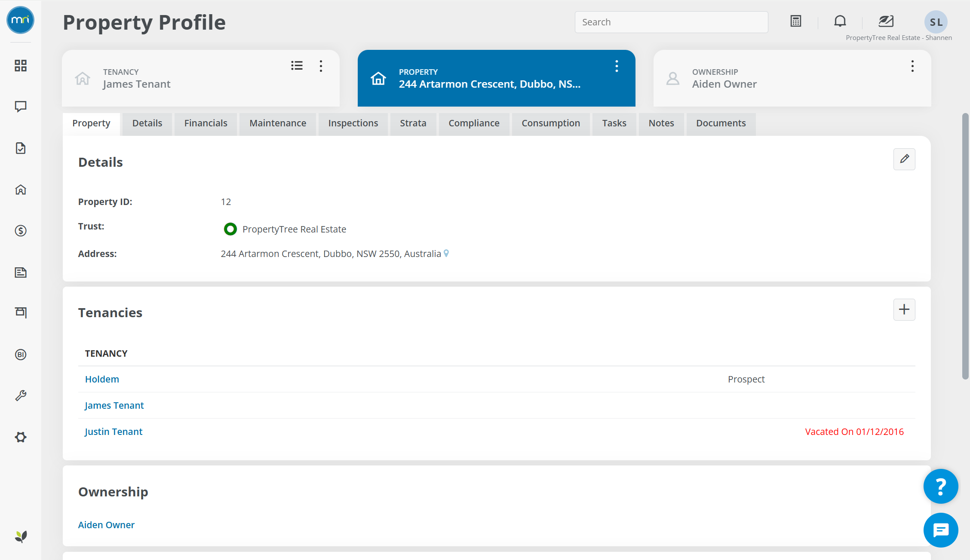Viewport: 970px width, 560px height.
Task: Switch to the Documents tab
Action: 721,123
